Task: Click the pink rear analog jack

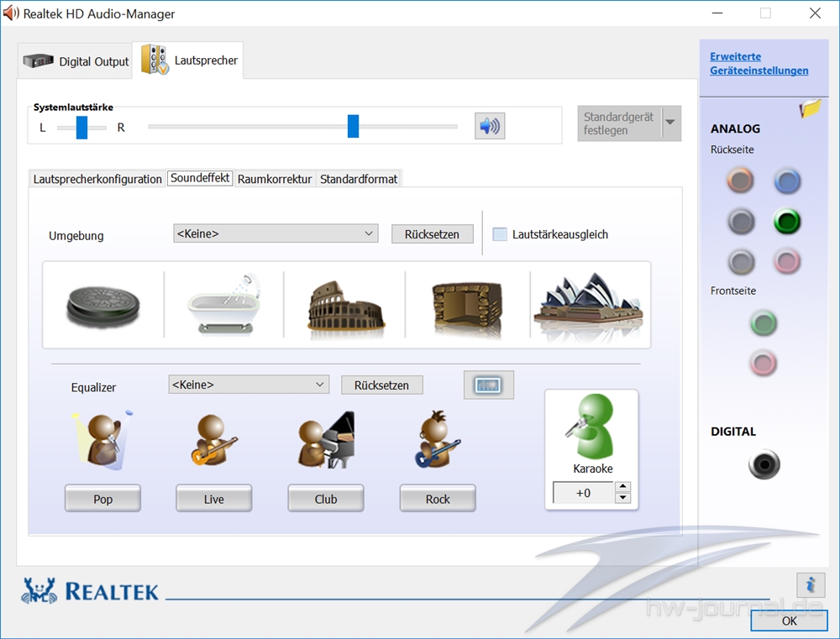Action: (787, 262)
